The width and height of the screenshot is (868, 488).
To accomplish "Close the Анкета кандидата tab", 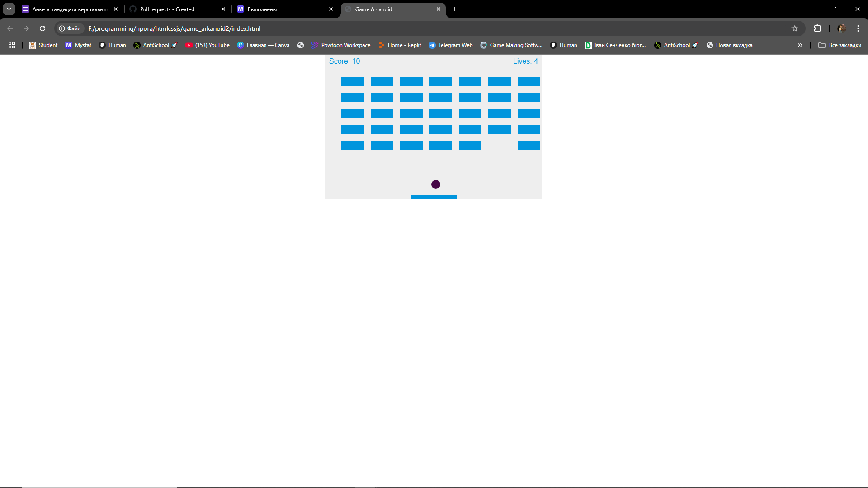I will pos(116,9).
